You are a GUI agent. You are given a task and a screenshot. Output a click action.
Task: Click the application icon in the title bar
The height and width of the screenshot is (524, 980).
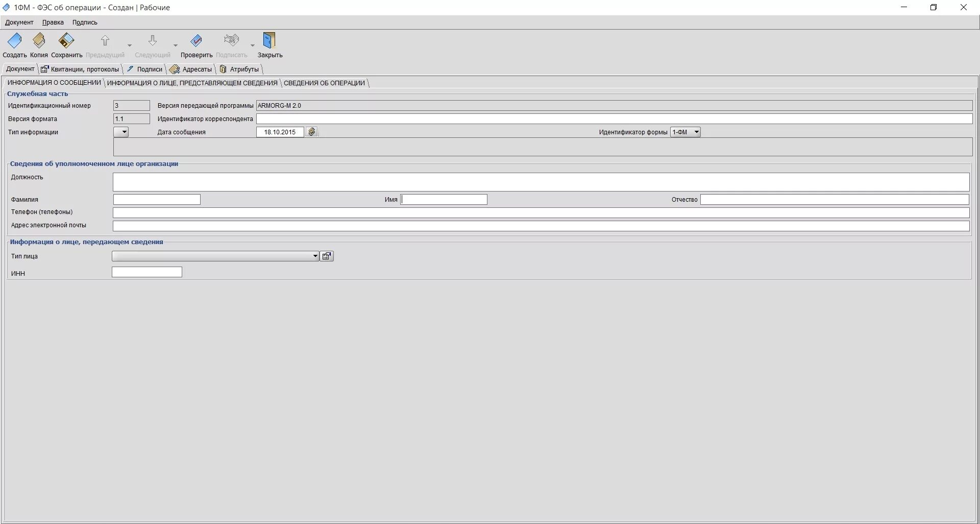(x=6, y=7)
